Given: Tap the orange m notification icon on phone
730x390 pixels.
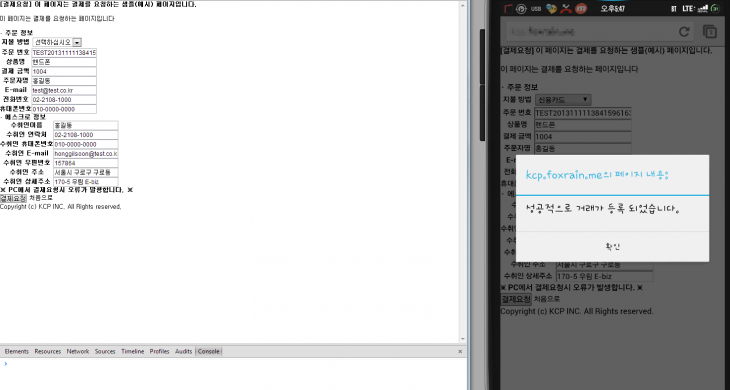Looking at the screenshot, I should [x=581, y=8].
